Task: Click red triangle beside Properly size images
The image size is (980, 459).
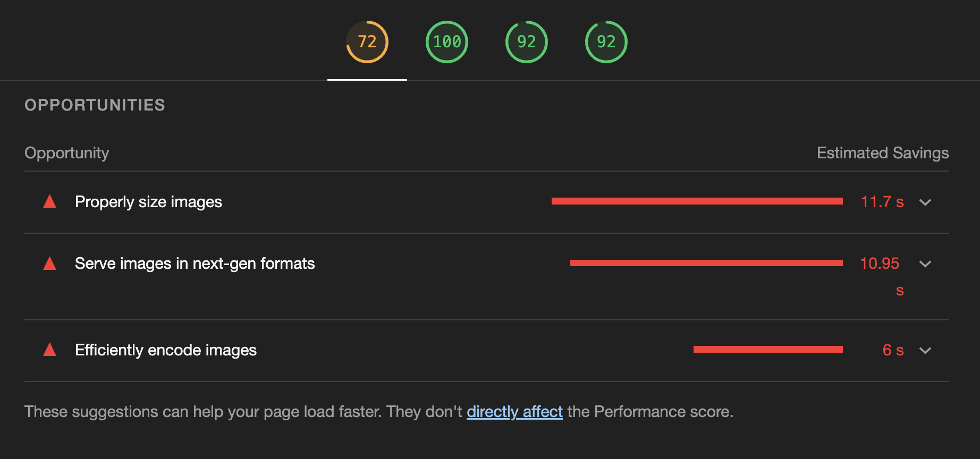Action: click(50, 202)
